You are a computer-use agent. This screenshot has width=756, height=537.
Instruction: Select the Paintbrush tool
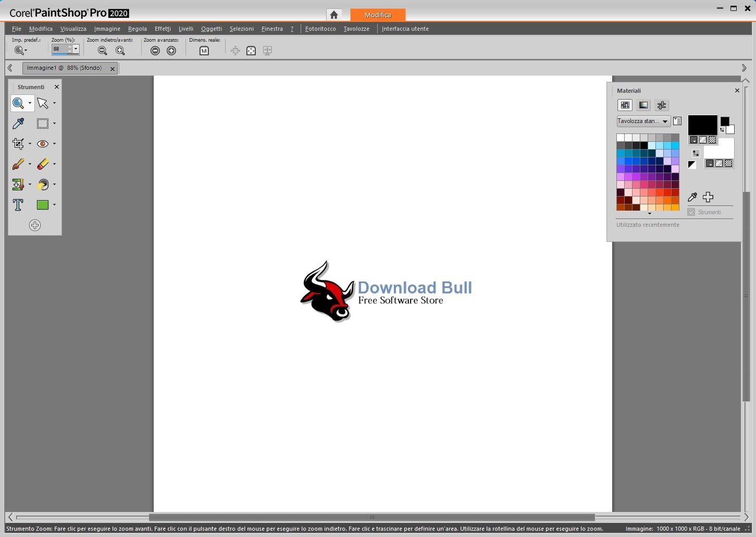[x=18, y=164]
